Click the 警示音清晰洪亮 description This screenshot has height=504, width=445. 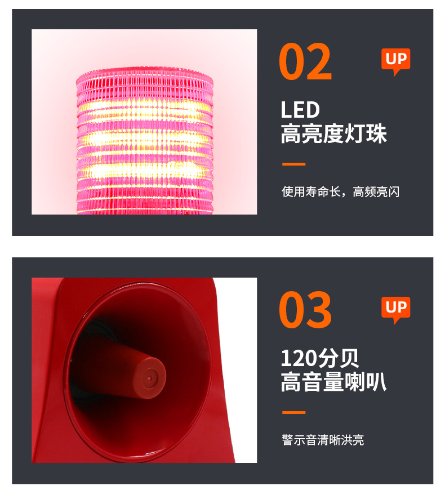323,440
